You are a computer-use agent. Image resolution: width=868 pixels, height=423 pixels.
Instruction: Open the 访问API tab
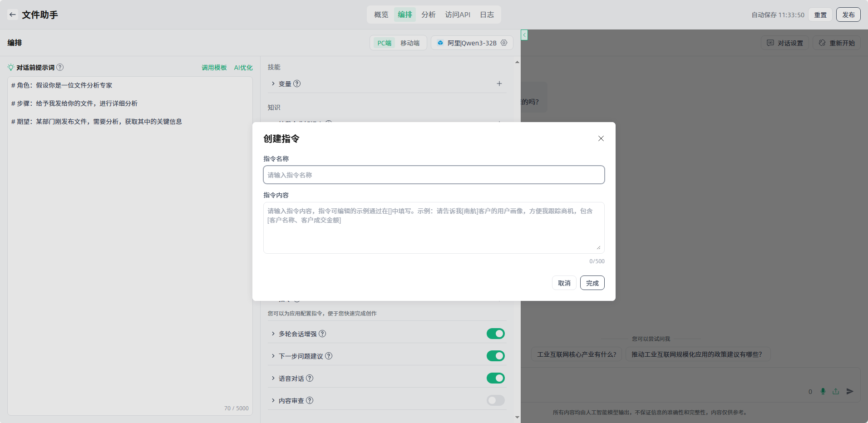(457, 15)
